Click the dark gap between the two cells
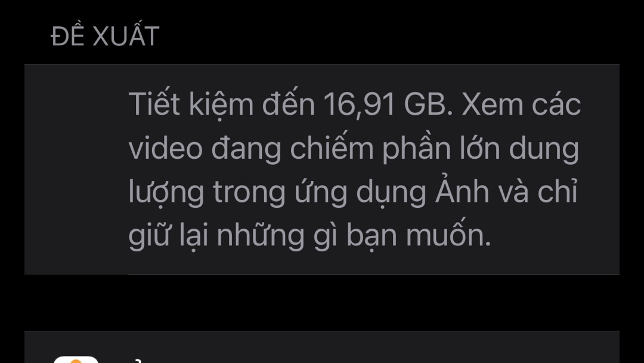This screenshot has height=363, width=644. [322, 303]
